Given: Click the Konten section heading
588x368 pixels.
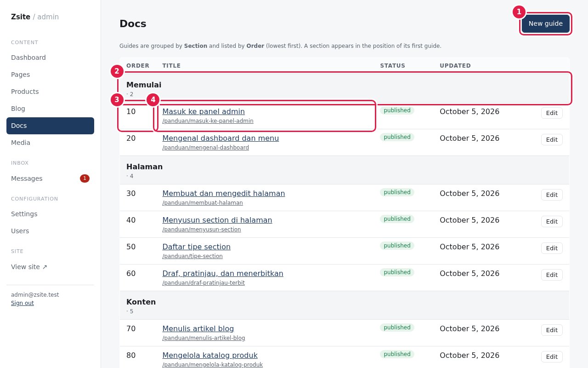Looking at the screenshot, I should click(141, 302).
